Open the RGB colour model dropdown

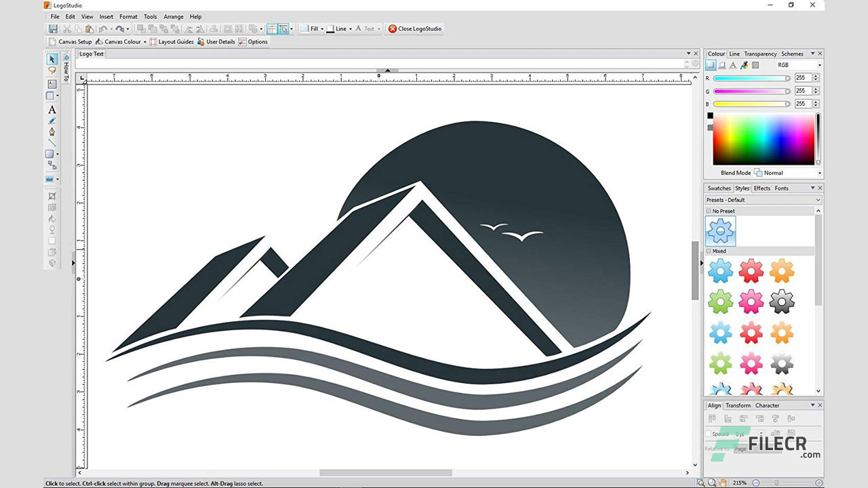click(x=800, y=65)
